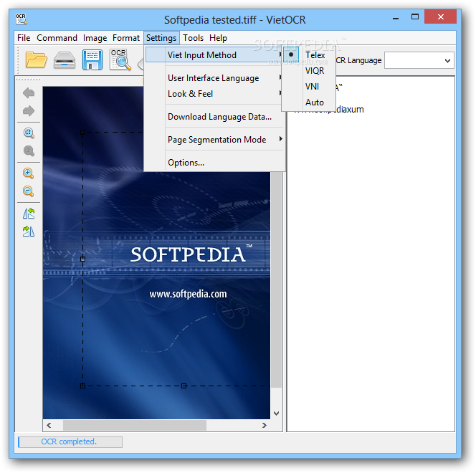476x473 pixels.
Task: Minimize the VietOCR window
Action: [x=396, y=18]
